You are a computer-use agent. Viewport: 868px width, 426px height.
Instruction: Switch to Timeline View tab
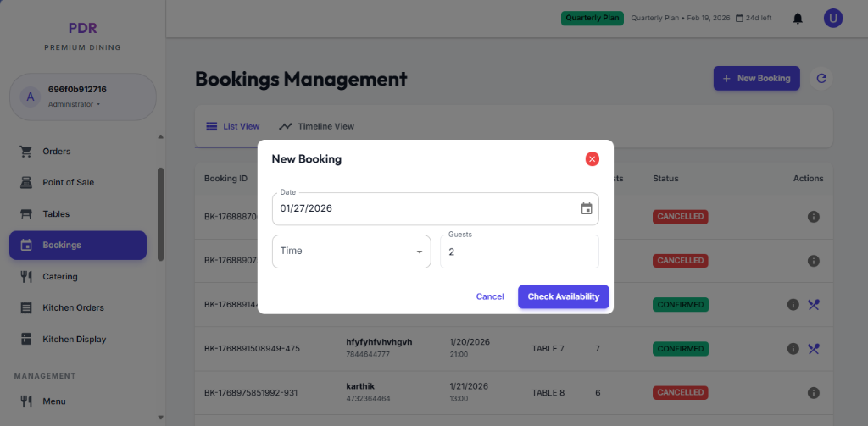point(316,126)
